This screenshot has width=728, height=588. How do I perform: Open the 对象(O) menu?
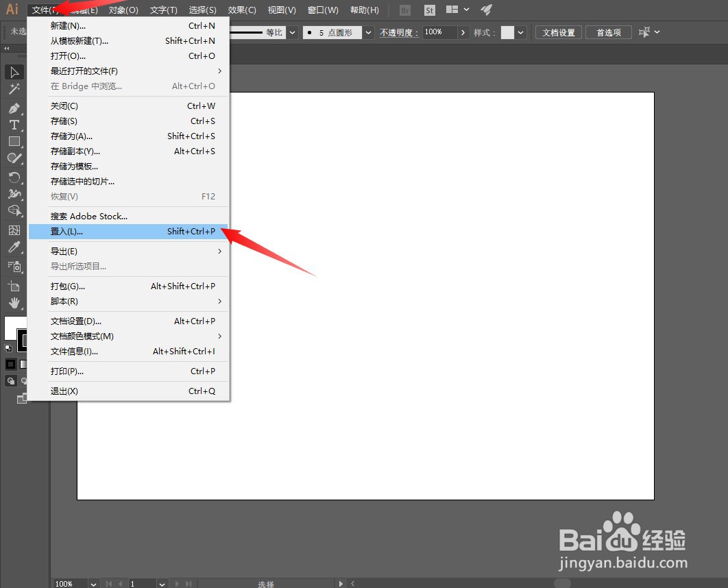(123, 10)
